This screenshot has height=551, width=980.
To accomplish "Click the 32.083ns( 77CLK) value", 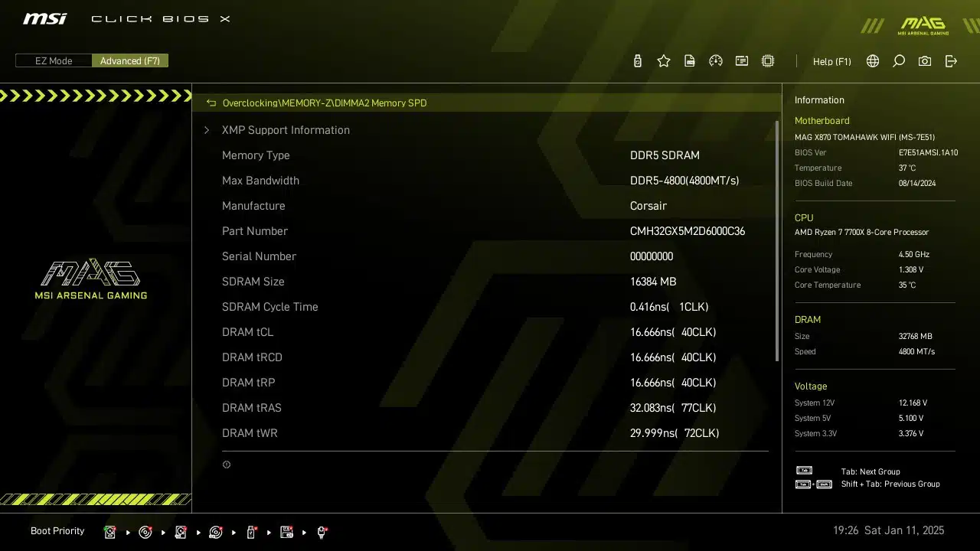I will pos(673,408).
